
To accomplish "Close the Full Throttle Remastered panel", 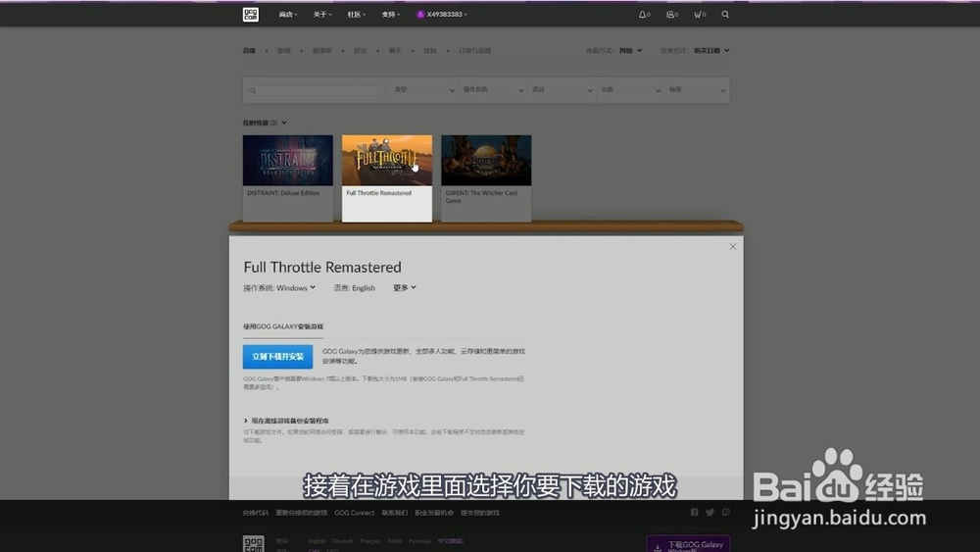I will pos(732,246).
